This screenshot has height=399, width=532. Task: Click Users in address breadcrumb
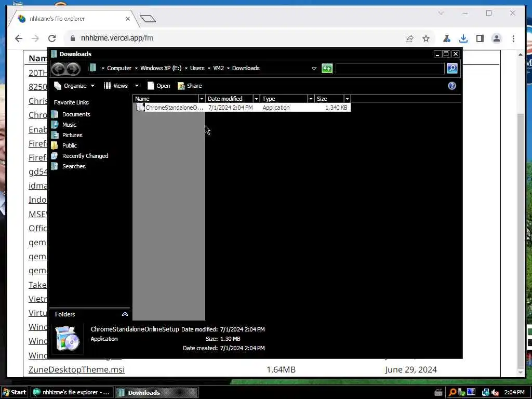click(197, 68)
